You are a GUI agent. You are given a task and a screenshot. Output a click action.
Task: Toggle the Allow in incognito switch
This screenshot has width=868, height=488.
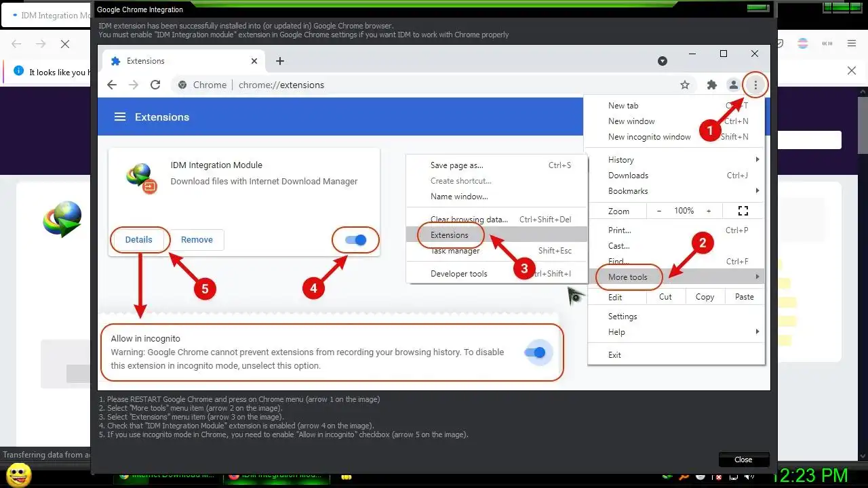pos(535,352)
